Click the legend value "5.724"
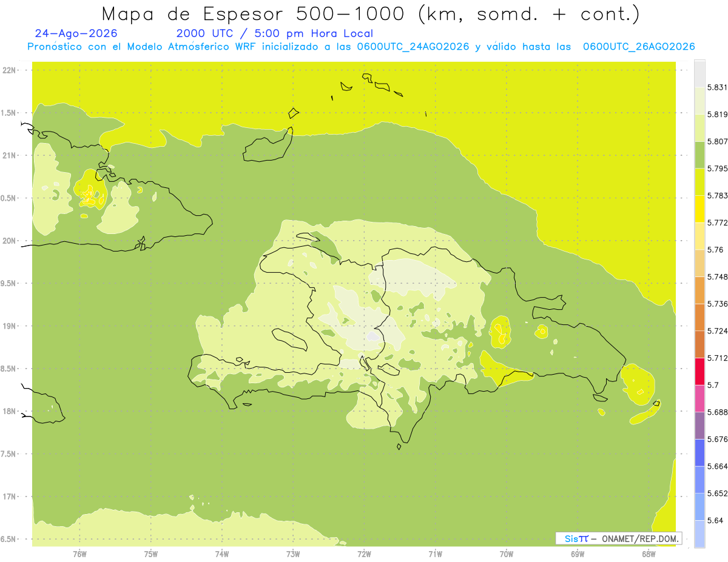The height and width of the screenshot is (562, 728). click(x=717, y=331)
